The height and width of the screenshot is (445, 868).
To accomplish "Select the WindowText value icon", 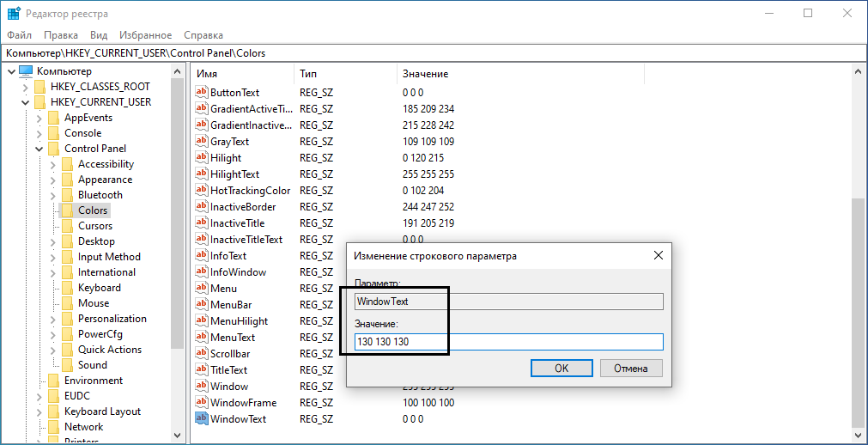I will [202, 419].
